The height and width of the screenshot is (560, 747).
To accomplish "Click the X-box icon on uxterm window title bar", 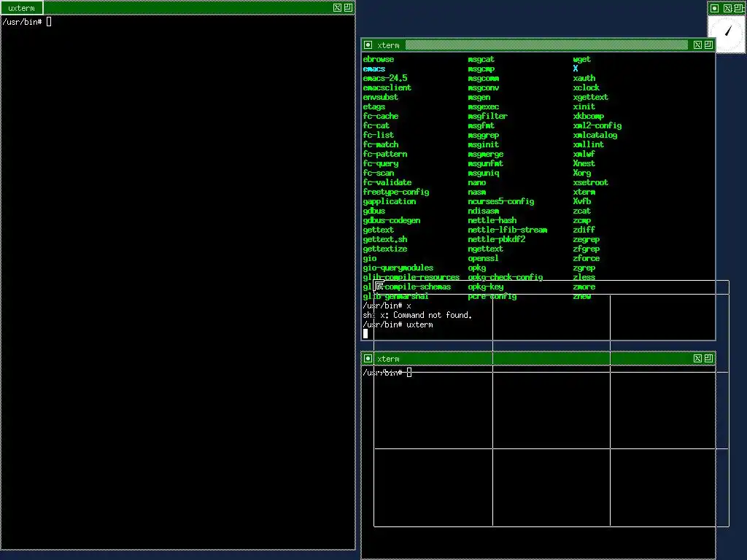I will [x=337, y=7].
